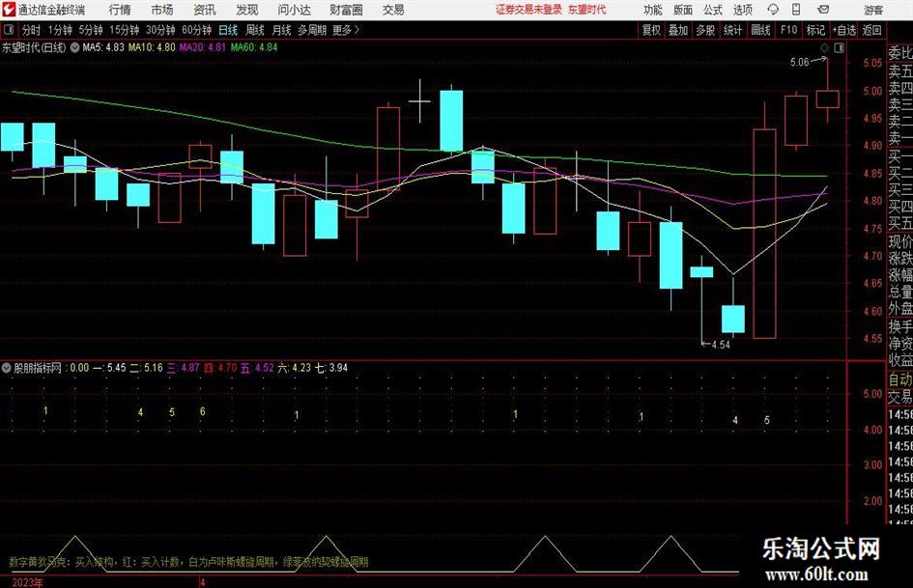
Task: Open the 功能 menu
Action: 653,10
